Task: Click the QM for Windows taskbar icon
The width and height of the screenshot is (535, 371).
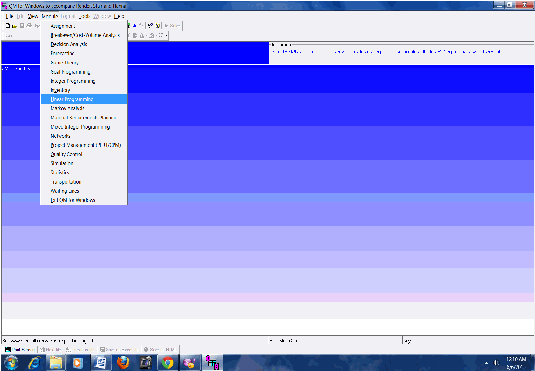Action: [x=212, y=362]
